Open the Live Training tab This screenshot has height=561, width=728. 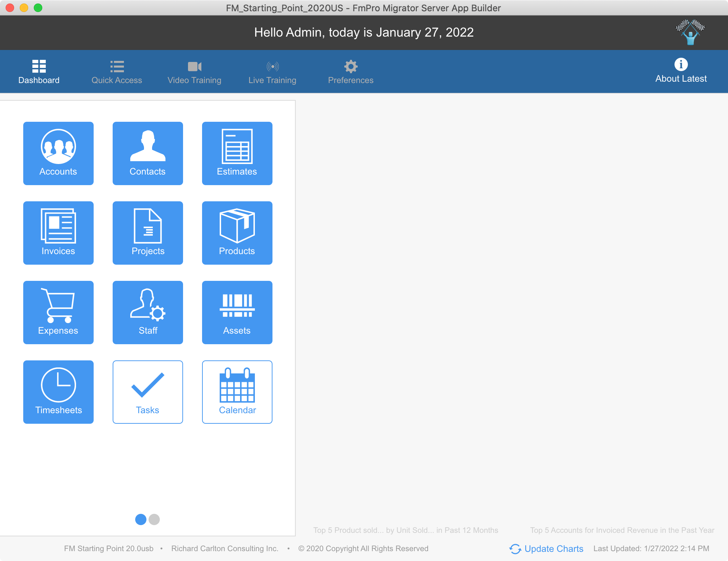point(272,73)
